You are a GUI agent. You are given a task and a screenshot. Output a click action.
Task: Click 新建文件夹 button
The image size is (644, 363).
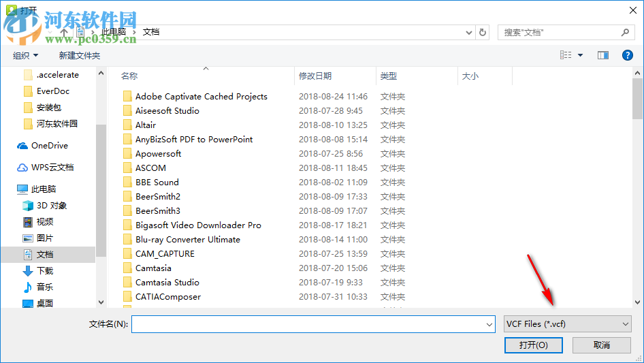pyautogui.click(x=79, y=55)
